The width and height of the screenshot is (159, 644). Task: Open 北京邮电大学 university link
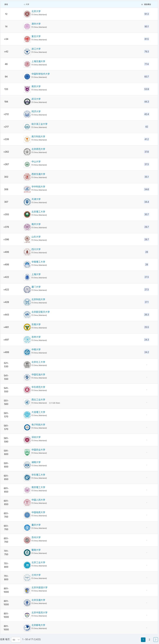click(38, 625)
